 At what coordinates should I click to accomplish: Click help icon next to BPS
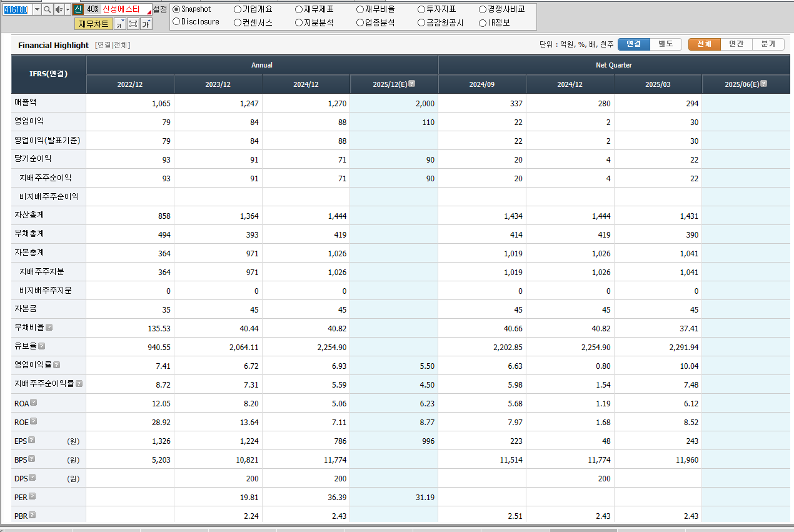(x=31, y=458)
